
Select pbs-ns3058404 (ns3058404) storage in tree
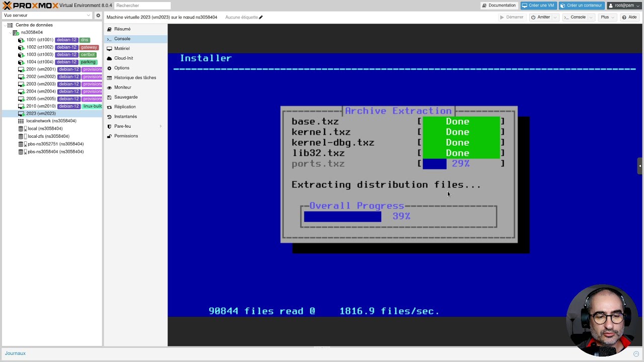tap(51, 151)
